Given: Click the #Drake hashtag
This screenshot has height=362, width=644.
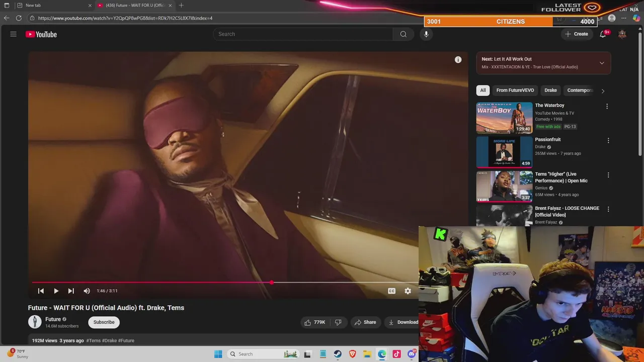Looking at the screenshot, I should point(109,340).
